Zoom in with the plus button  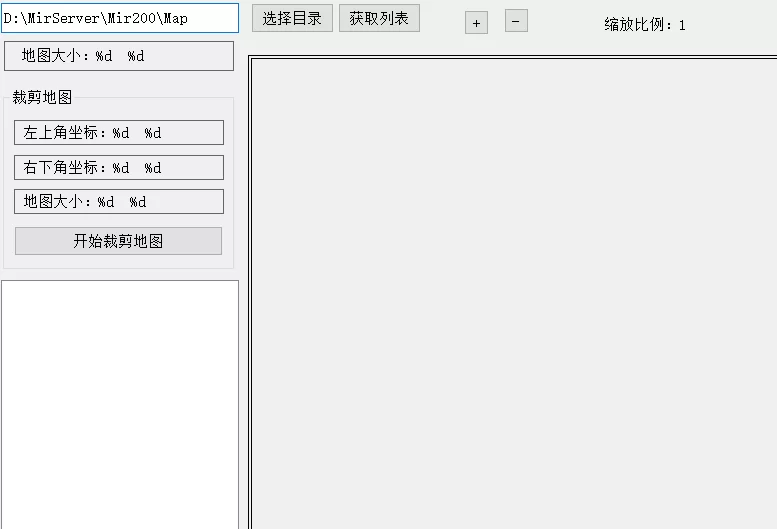pyautogui.click(x=476, y=23)
